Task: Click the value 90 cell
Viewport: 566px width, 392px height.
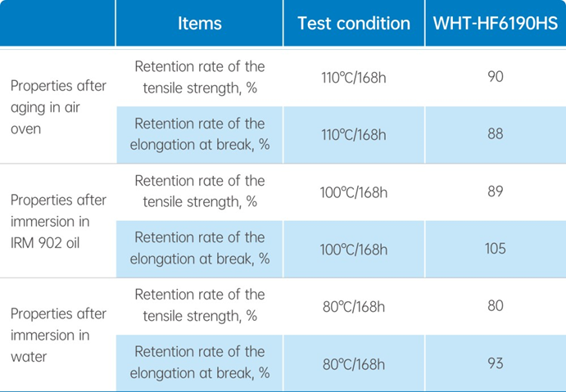Action: click(495, 78)
